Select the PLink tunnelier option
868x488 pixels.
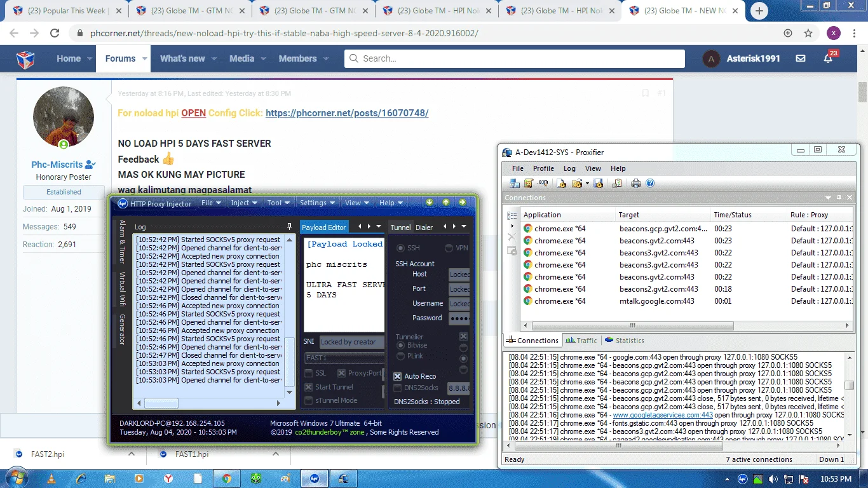400,356
